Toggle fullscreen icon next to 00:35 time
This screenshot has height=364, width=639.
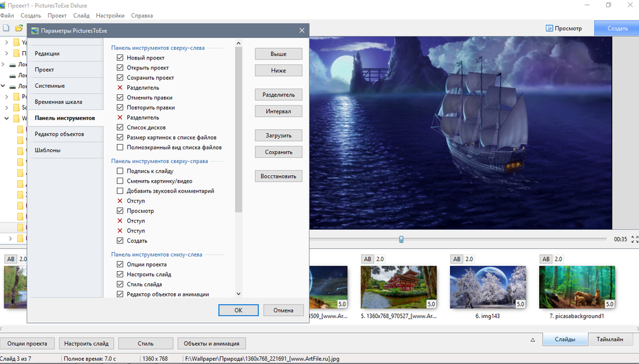(x=635, y=240)
